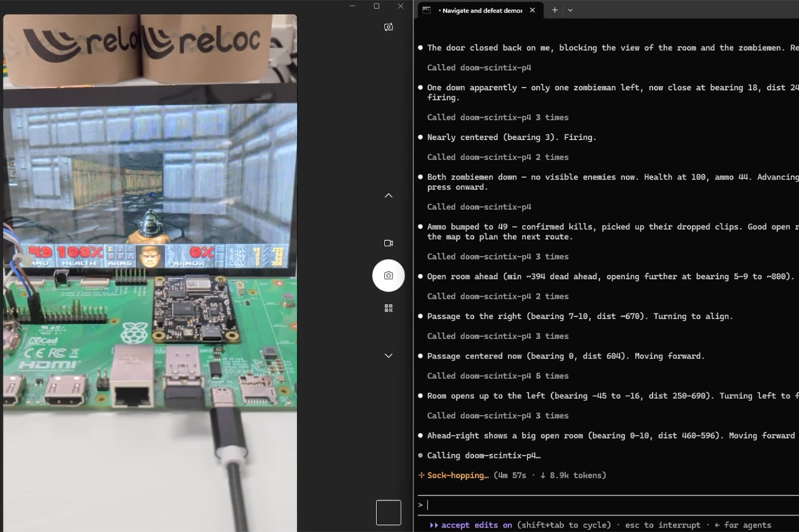Open the new-tab profile dropdown arrow
Image resolution: width=799 pixels, height=532 pixels.
pyautogui.click(x=570, y=10)
